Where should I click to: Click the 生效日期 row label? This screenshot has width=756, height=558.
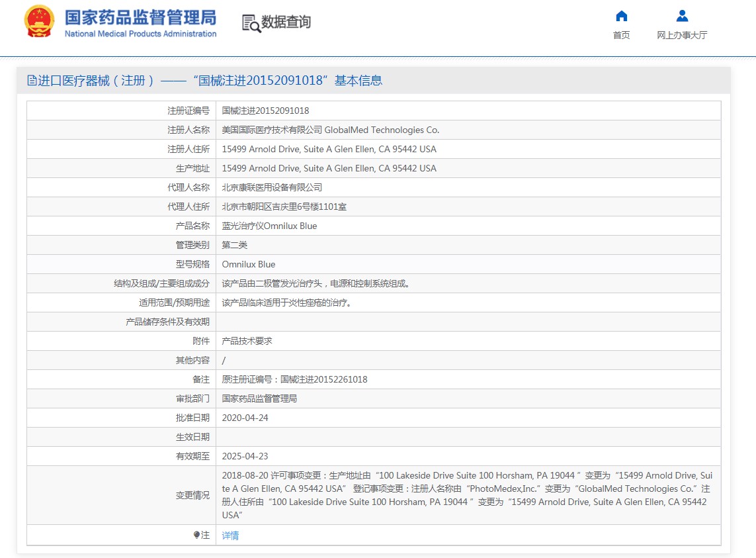pos(193,438)
